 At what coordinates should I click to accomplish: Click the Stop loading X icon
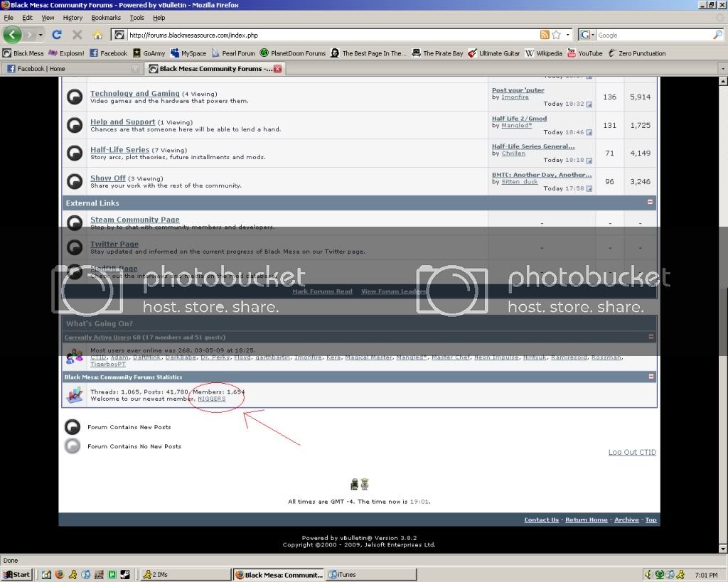tap(77, 35)
